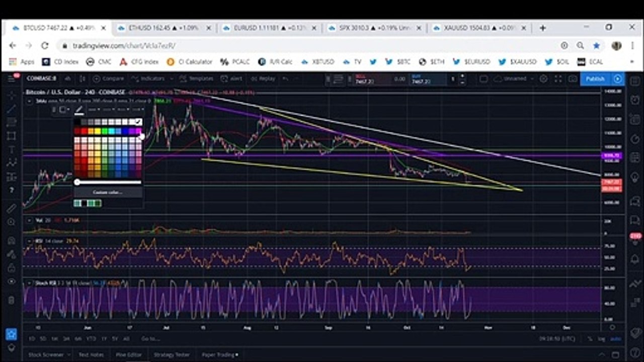The image size is (644, 362).
Task: Click the Custom color button
Action: (x=108, y=192)
